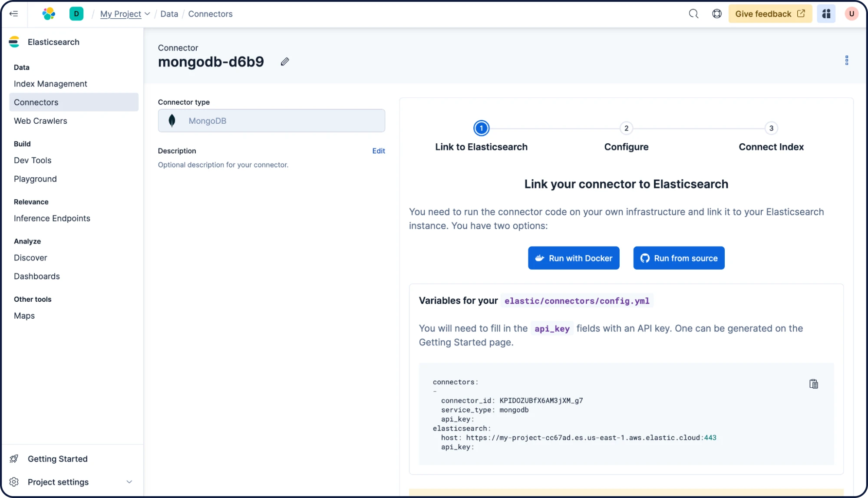This screenshot has width=868, height=498.
Task: Click the Elastic logo in header
Action: (x=49, y=13)
